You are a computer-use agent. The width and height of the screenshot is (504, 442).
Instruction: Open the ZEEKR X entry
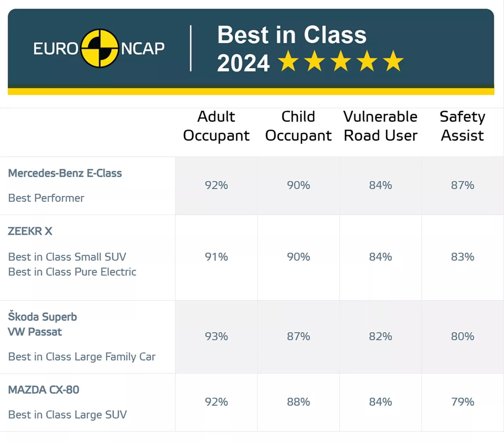point(30,231)
